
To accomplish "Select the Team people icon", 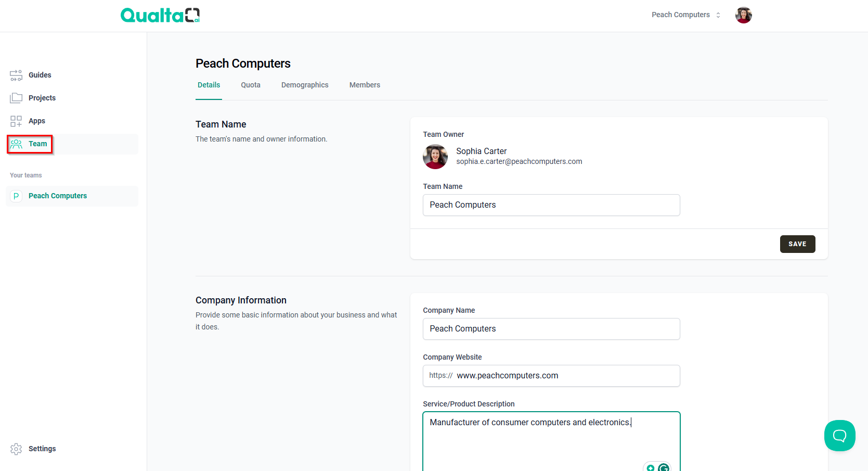I will click(x=16, y=144).
